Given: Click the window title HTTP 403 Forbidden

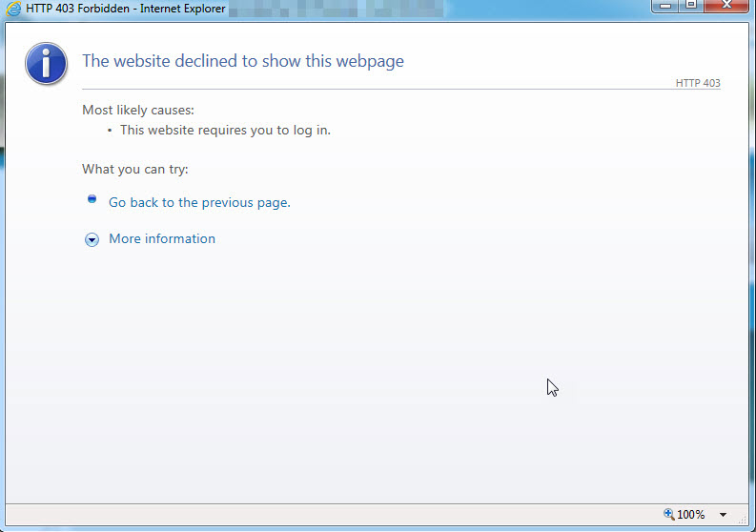Looking at the screenshot, I should tap(125, 9).
